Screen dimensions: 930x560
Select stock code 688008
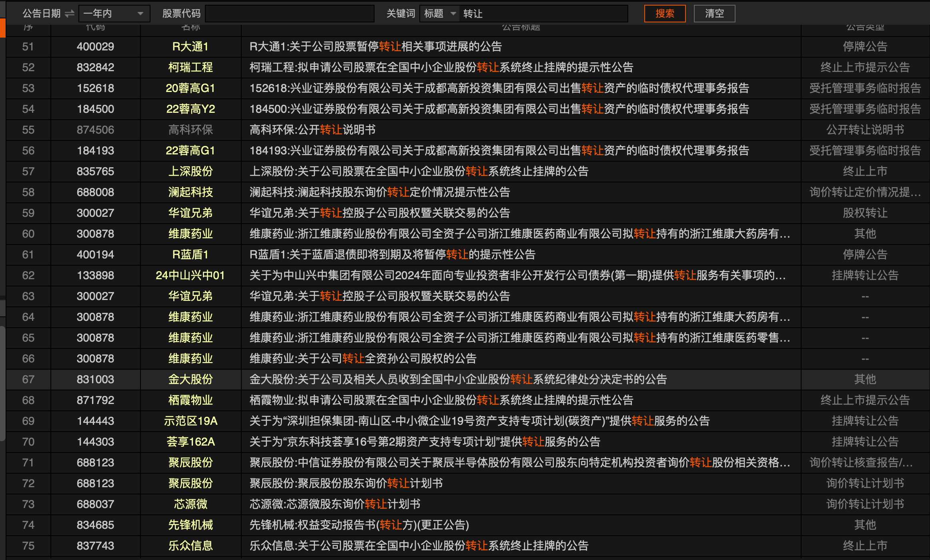(95, 192)
